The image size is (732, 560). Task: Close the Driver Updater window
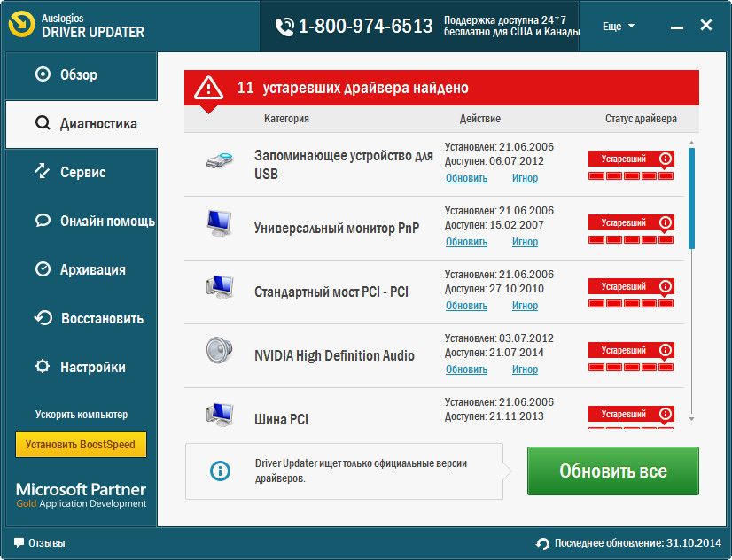point(706,25)
